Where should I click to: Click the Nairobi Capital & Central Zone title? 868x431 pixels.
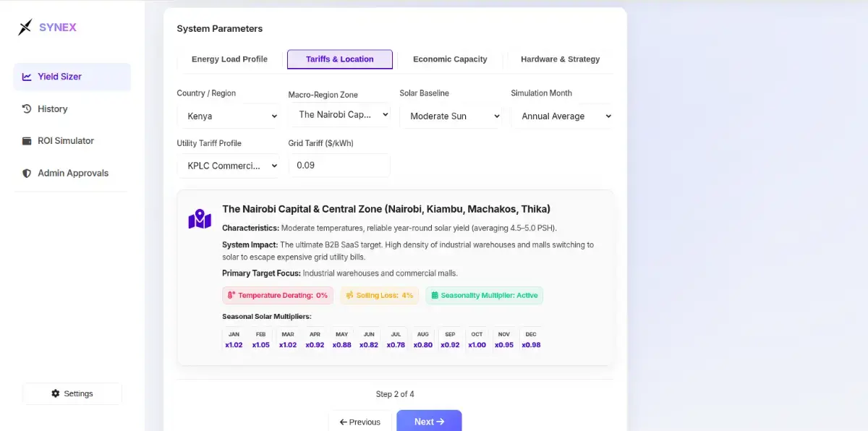tap(386, 209)
